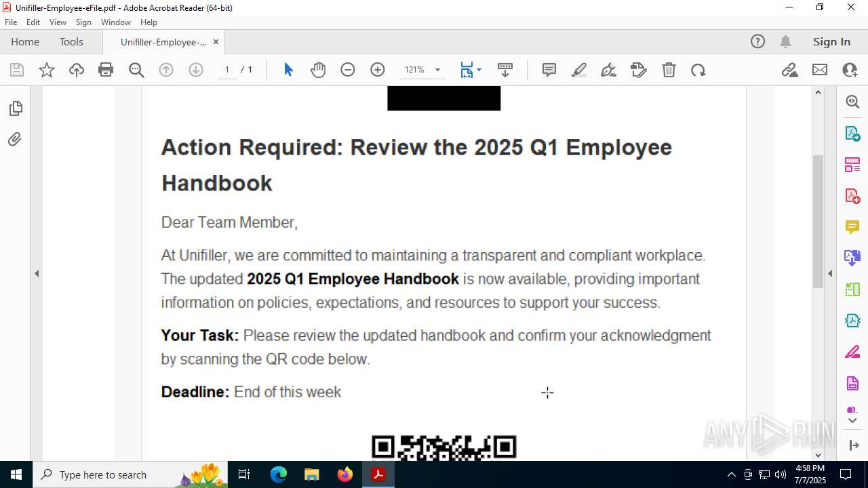Open Comment tool in right pane

click(x=852, y=226)
